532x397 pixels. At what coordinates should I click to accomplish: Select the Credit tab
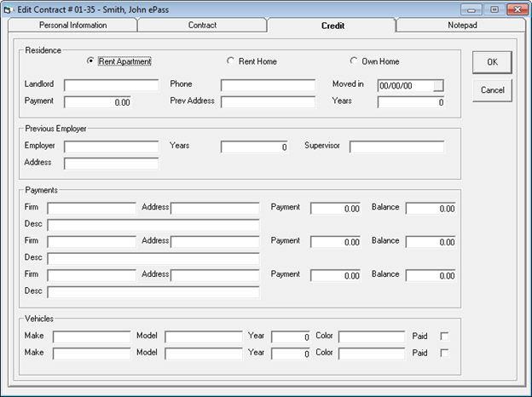(x=332, y=26)
